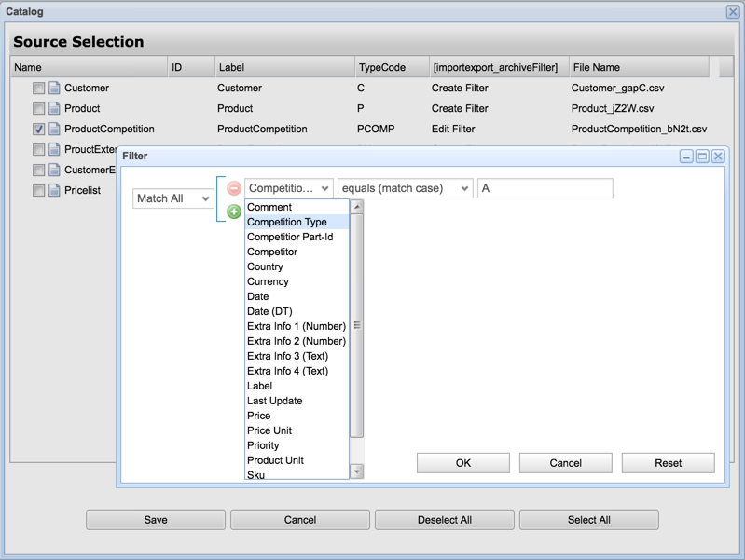Maximize the Filter dialog window
Screen dimensions: 745x560
702,157
